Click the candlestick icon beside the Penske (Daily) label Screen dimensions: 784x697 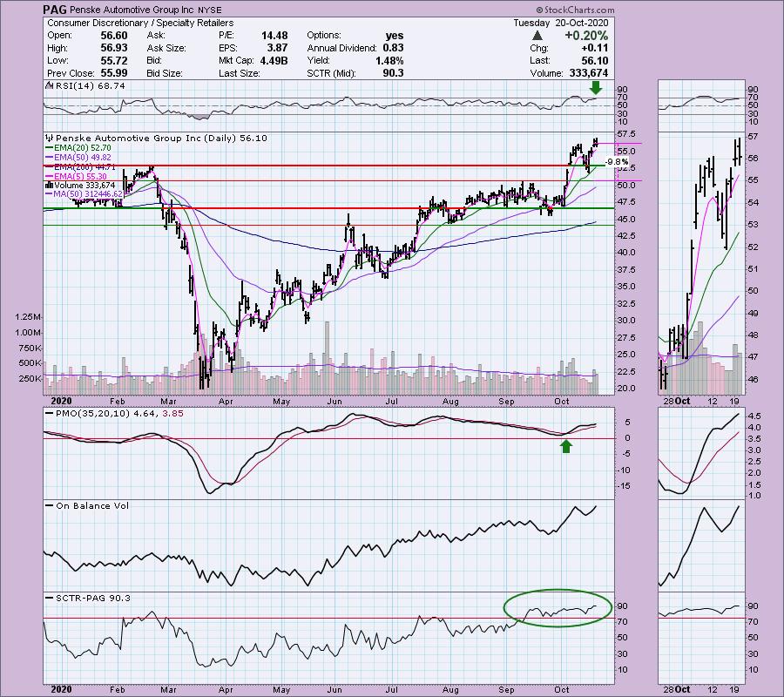click(x=50, y=138)
